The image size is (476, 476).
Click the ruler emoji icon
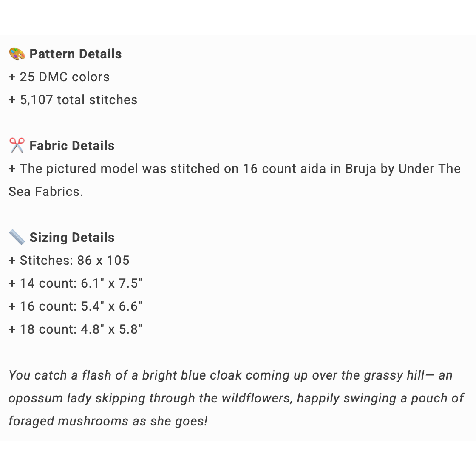[17, 238]
